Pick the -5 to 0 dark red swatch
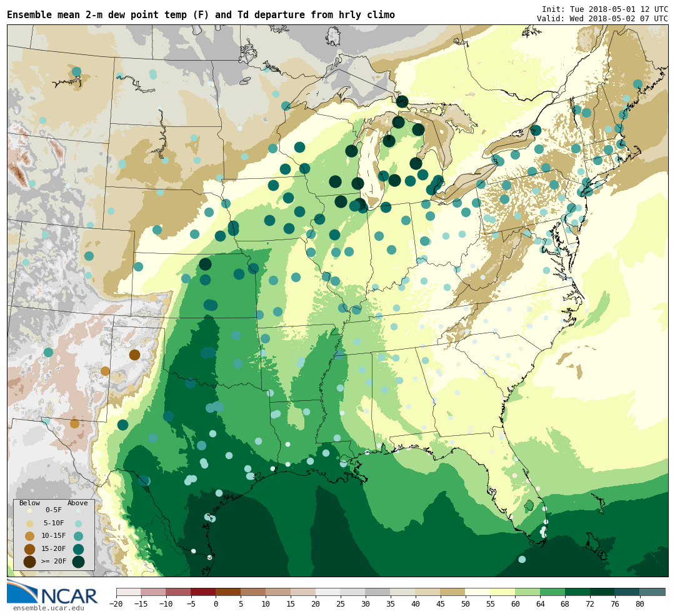Screen dimensions: 675x616 (x=204, y=592)
